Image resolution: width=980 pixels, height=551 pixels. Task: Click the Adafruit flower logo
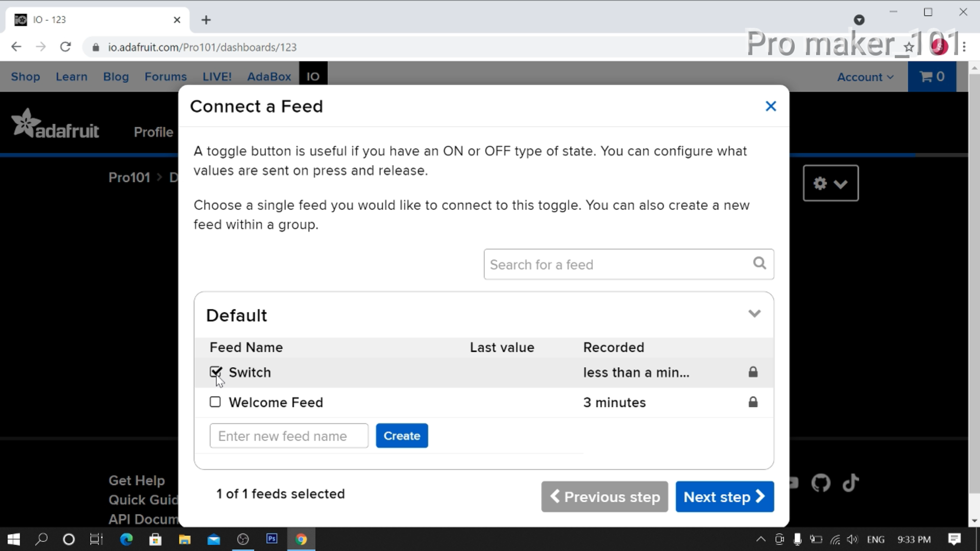pyautogui.click(x=24, y=122)
